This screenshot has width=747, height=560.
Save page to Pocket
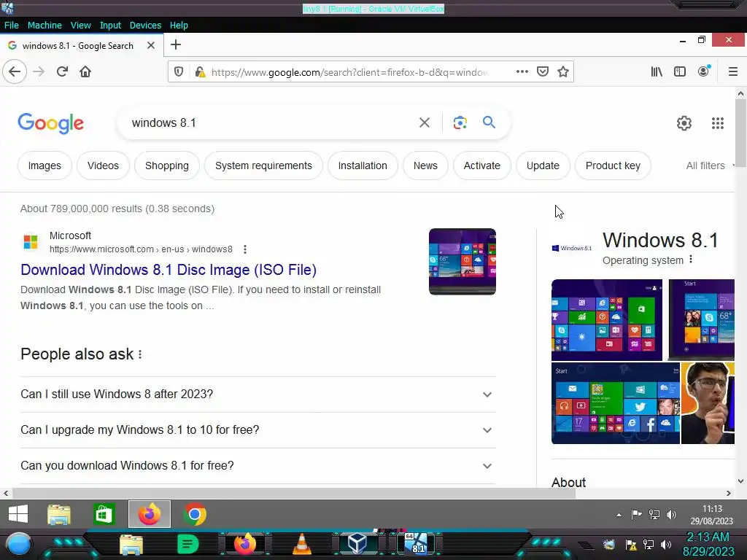543,71
